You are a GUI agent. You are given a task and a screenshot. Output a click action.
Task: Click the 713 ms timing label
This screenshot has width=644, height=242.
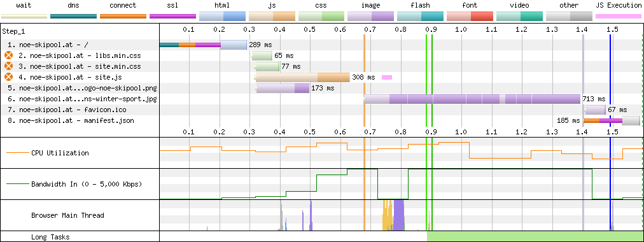coord(594,99)
